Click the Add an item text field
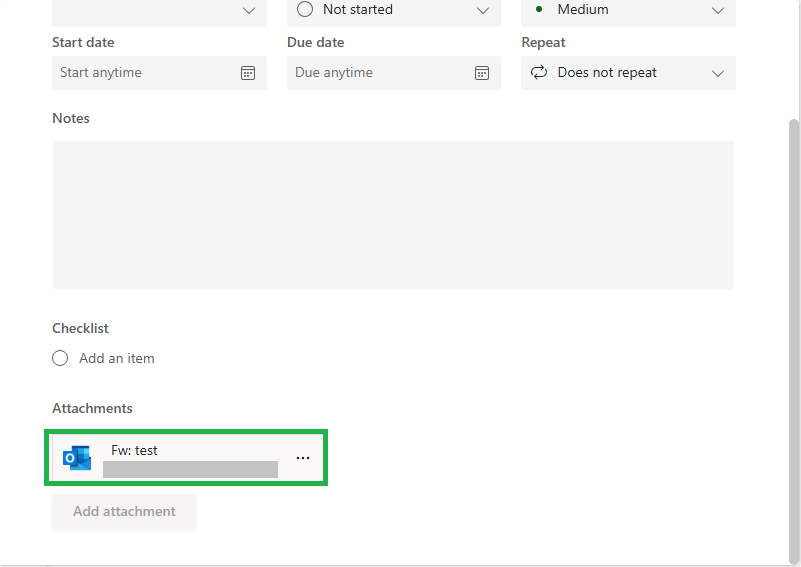 (x=116, y=359)
